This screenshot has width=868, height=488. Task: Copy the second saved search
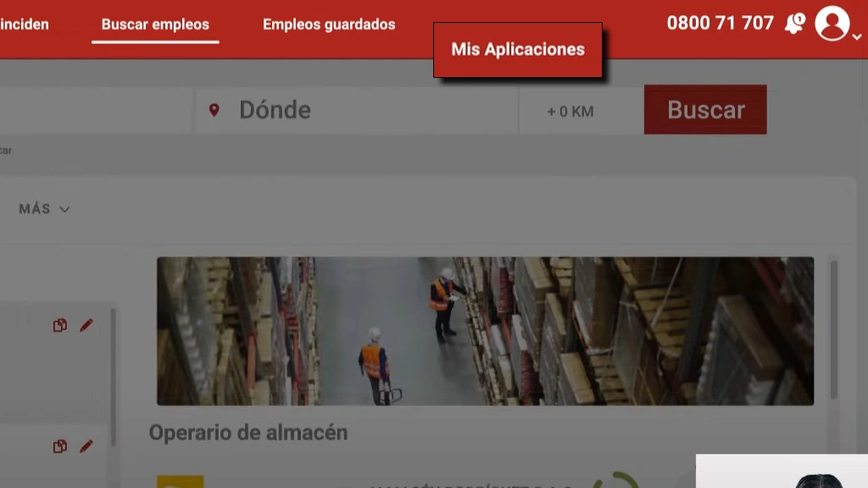click(x=60, y=446)
